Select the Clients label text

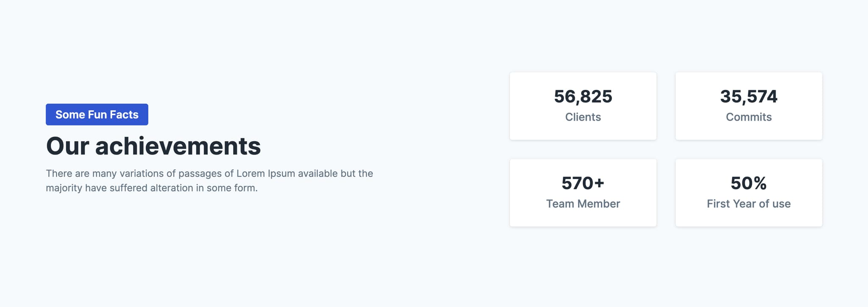583,117
